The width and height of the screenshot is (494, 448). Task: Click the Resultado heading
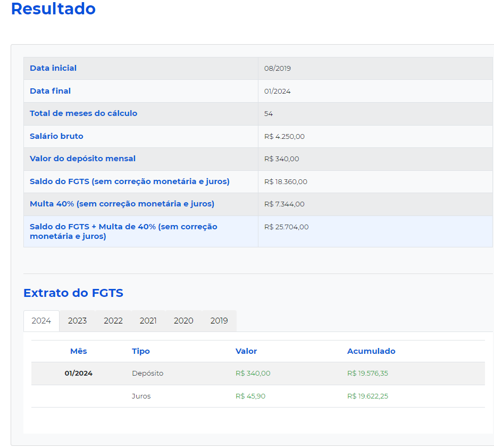pyautogui.click(x=53, y=9)
